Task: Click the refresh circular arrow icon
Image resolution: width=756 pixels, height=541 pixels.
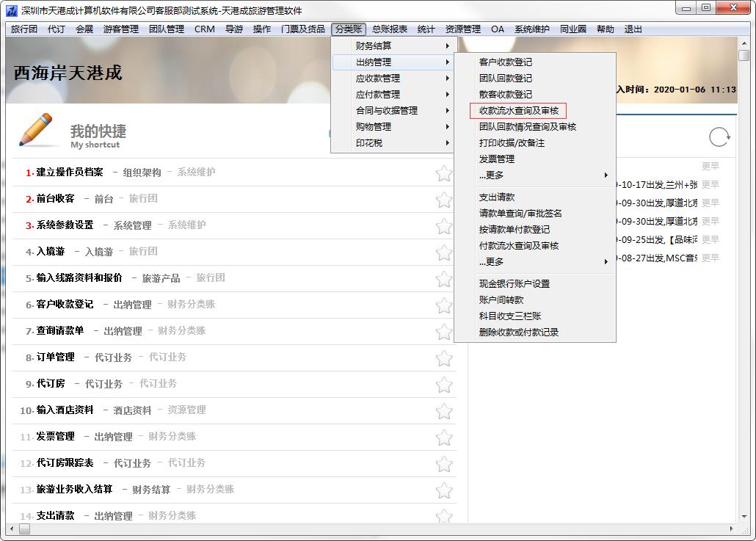Action: (719, 137)
